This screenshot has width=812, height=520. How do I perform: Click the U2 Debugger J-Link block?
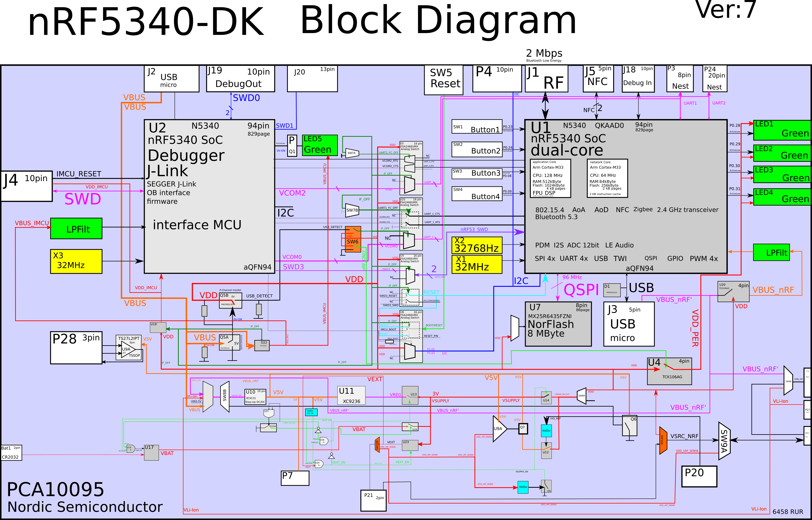[209, 196]
